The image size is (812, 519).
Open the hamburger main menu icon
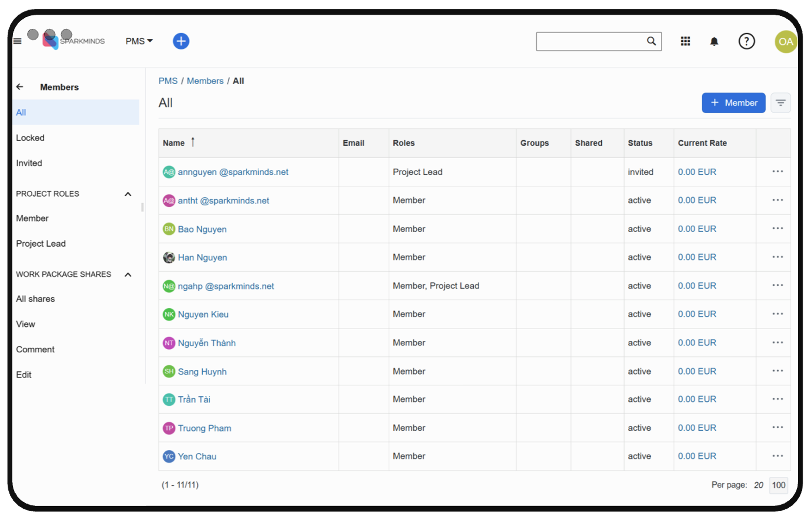click(17, 41)
